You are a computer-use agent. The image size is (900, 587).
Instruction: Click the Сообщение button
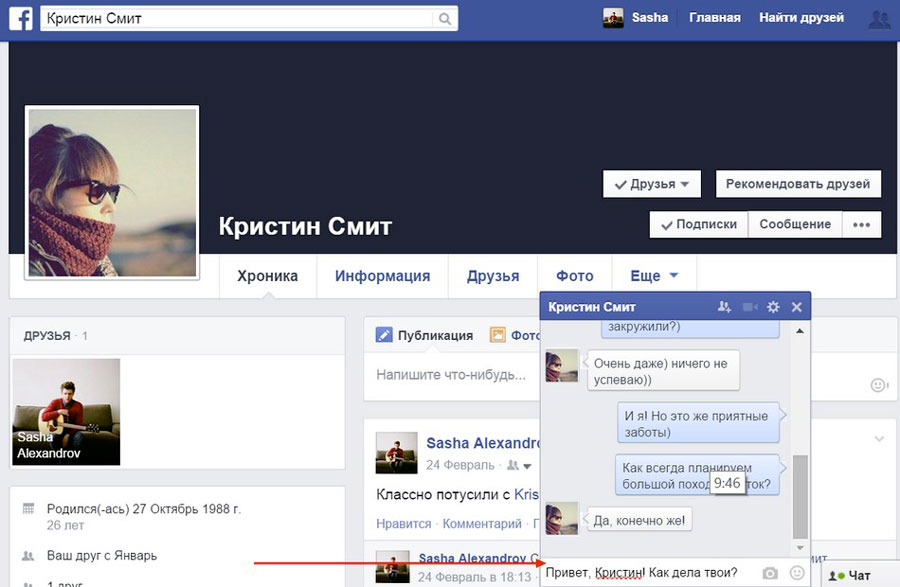(x=795, y=224)
